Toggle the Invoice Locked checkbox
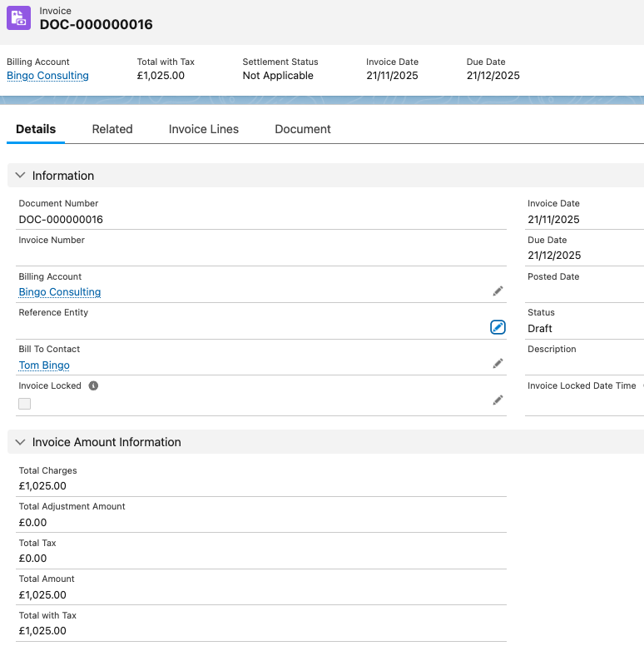 pos(25,404)
